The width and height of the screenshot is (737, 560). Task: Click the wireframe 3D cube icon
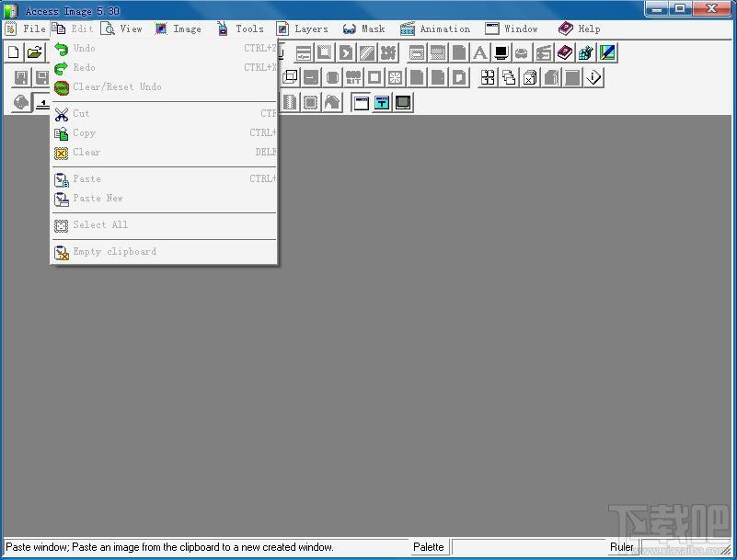(290, 77)
